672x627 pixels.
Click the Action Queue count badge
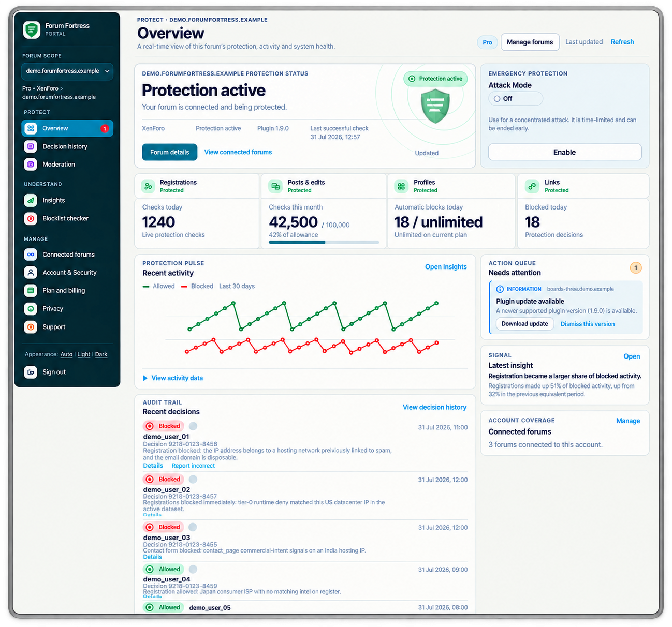pos(636,267)
